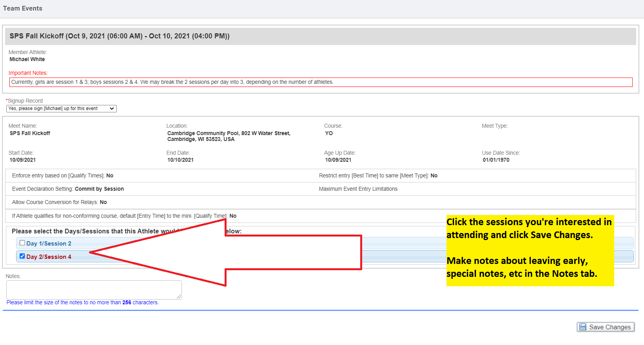The height and width of the screenshot is (345, 644).
Task: Click the SPS Fall Kickoff meet name value
Action: [30, 133]
